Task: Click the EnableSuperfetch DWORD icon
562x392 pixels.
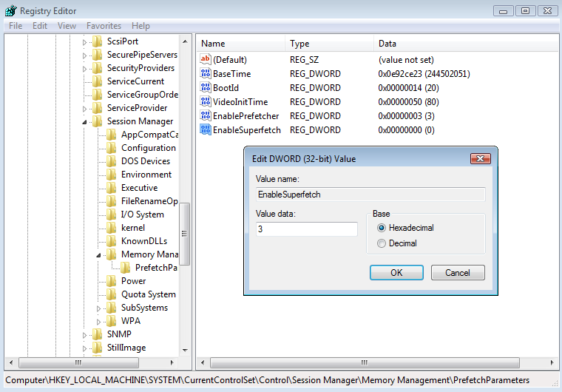Action: click(x=206, y=129)
